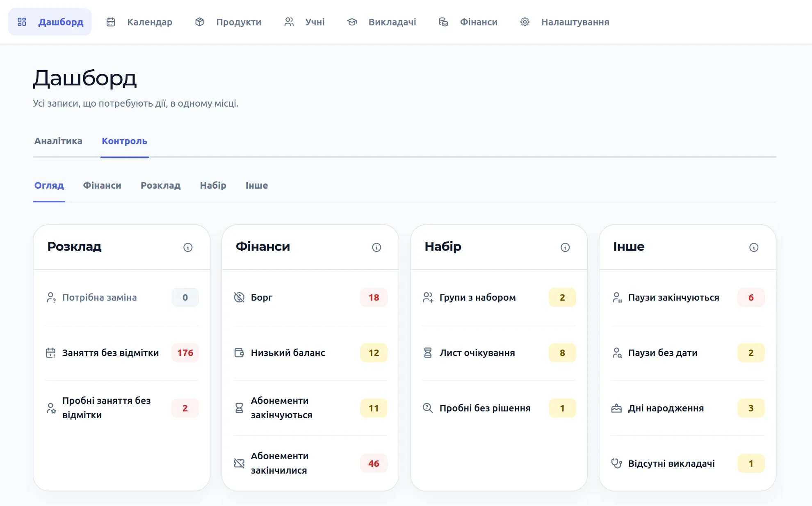Click the 8 badge for Лист очікування
This screenshot has height=506, width=812.
click(x=562, y=353)
